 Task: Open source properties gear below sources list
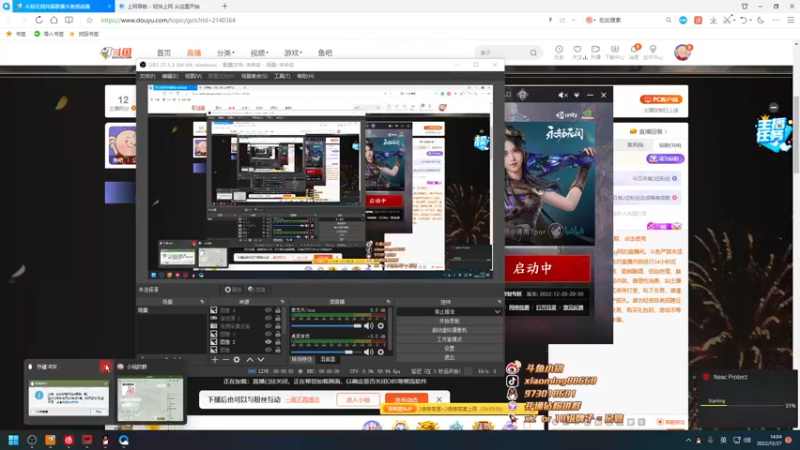click(237, 360)
